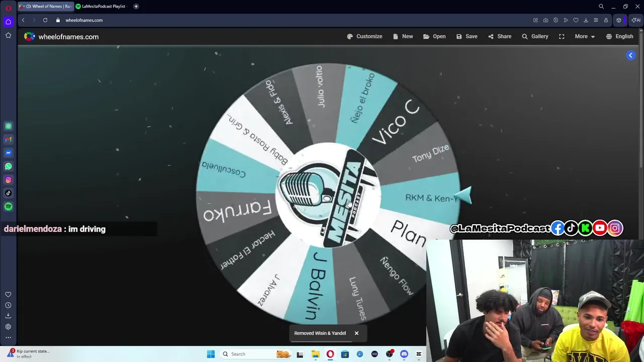This screenshot has width=644, height=362.
Task: Open the Opera AI assistant
Action: 636,20
